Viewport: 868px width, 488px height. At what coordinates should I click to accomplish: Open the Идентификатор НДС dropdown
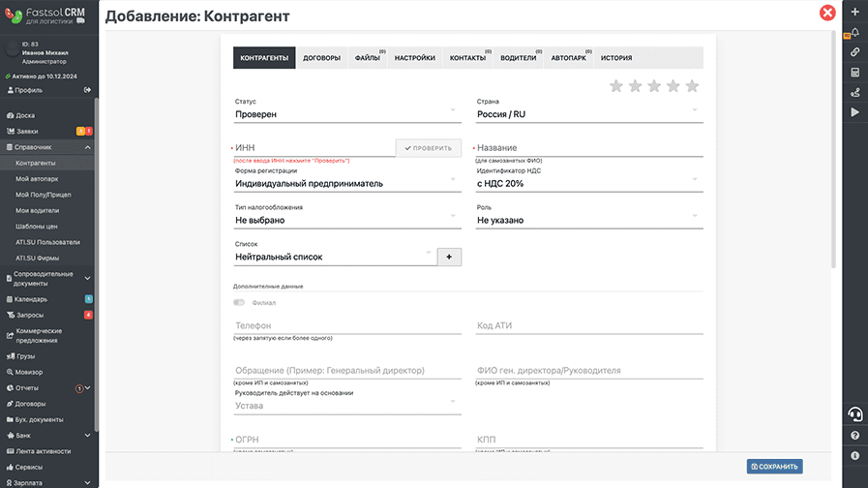click(589, 183)
